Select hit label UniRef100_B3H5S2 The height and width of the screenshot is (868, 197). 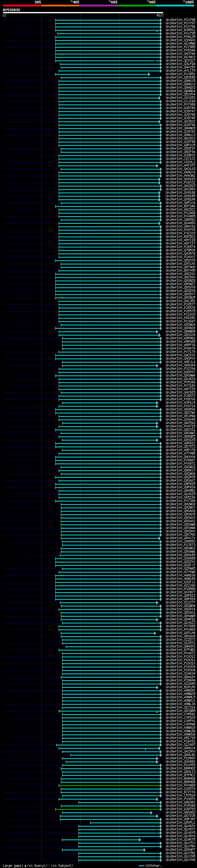[180, 30]
